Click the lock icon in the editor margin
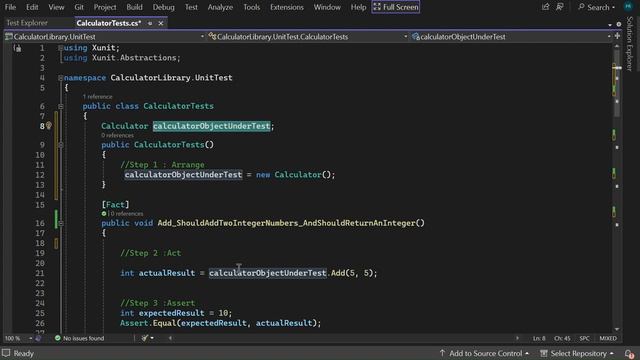The width and height of the screenshot is (640, 360). point(18,48)
